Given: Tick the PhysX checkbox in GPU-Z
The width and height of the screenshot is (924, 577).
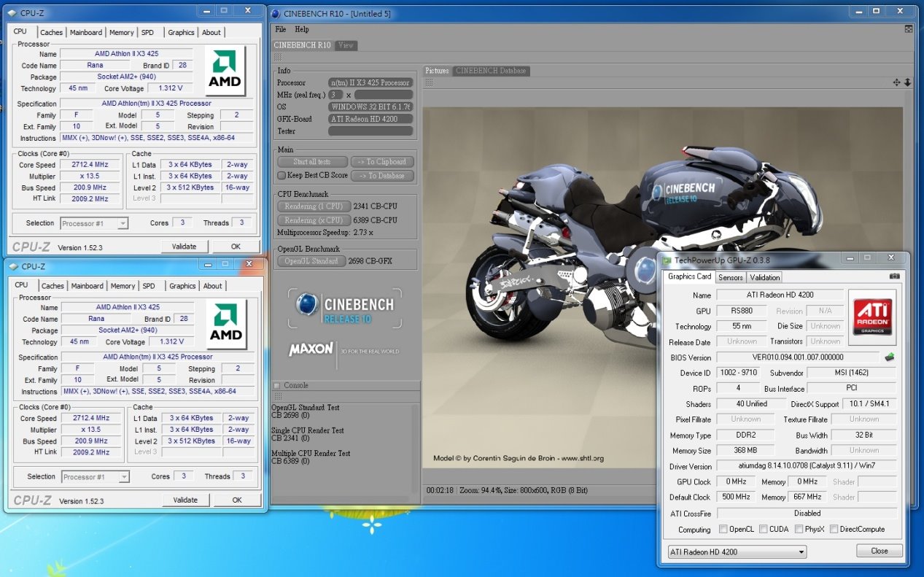Looking at the screenshot, I should [x=799, y=530].
